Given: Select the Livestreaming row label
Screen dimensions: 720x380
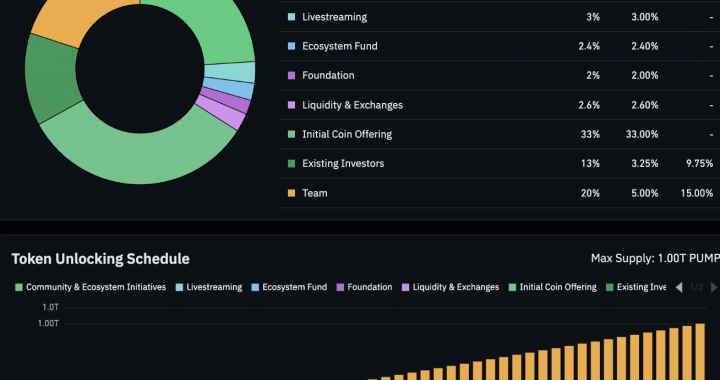Looking at the screenshot, I should [x=334, y=17].
